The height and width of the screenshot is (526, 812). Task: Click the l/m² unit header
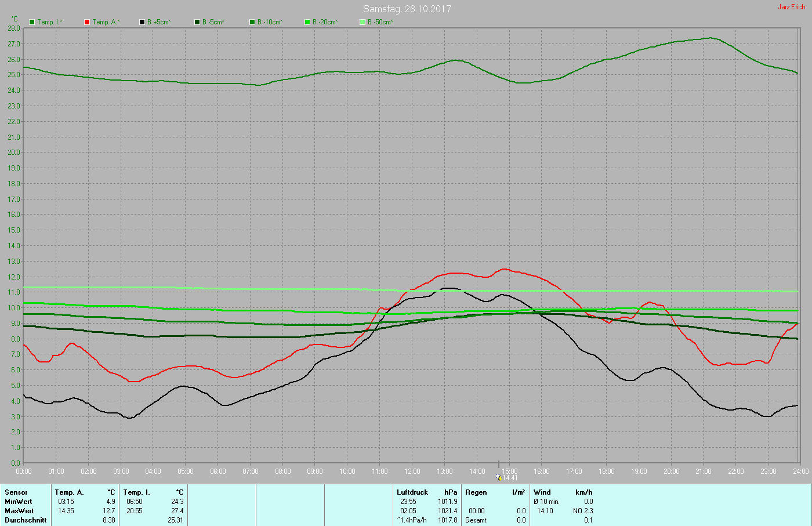519,492
